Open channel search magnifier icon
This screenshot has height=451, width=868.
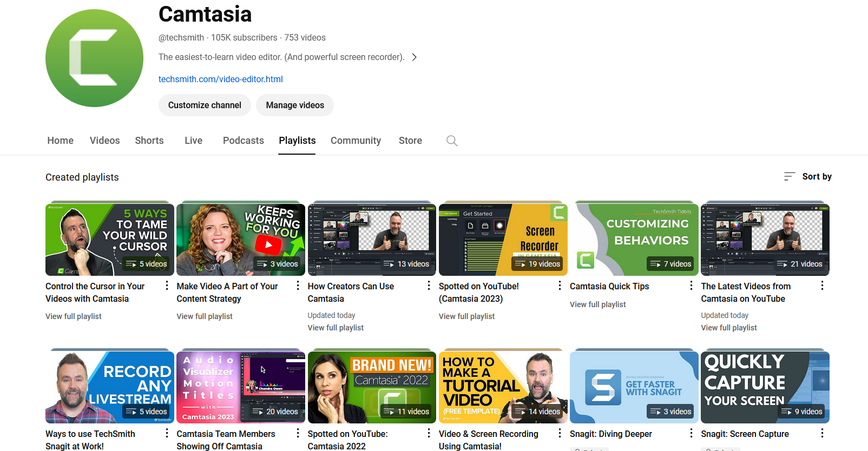(x=452, y=141)
